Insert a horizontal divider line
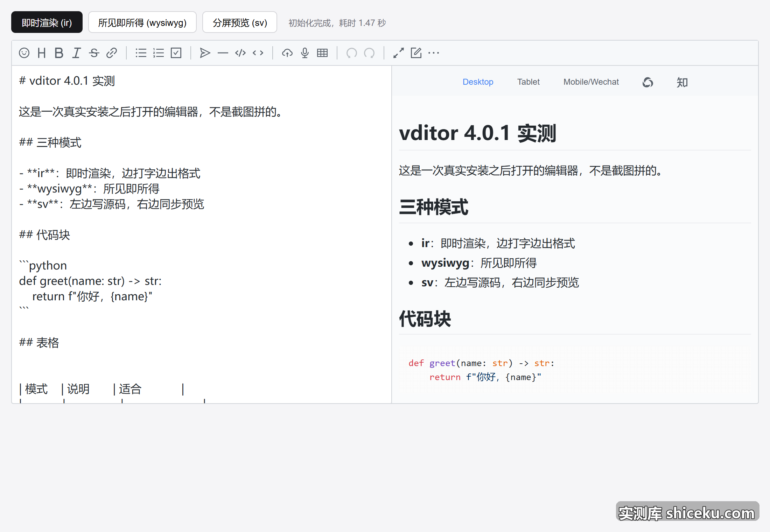 pos(223,53)
